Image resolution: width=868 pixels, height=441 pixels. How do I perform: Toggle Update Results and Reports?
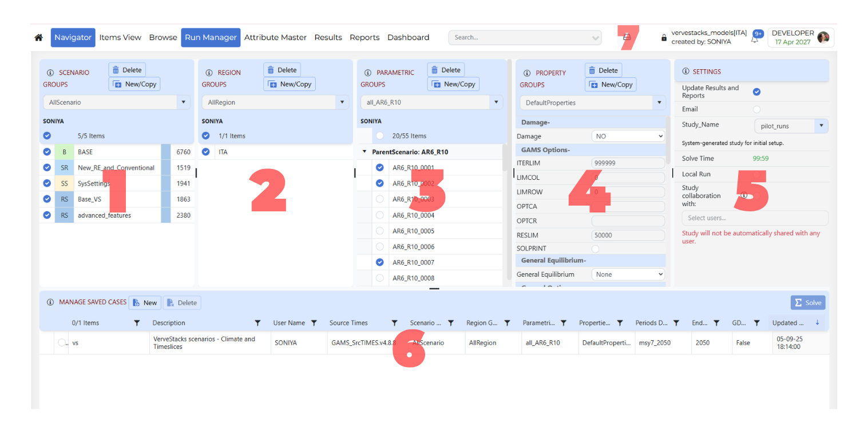756,92
